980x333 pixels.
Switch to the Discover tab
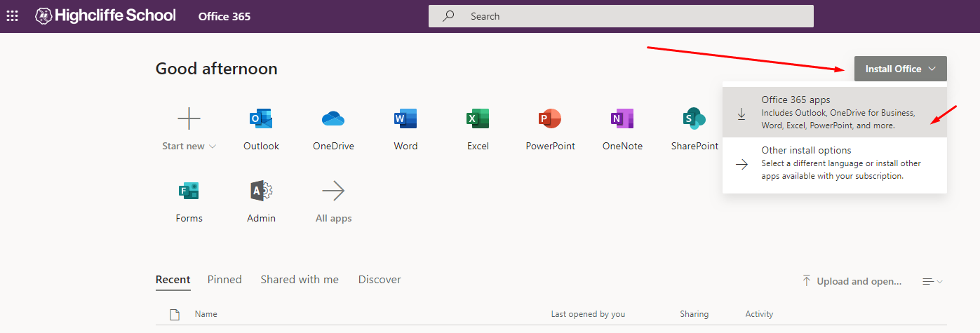point(380,279)
